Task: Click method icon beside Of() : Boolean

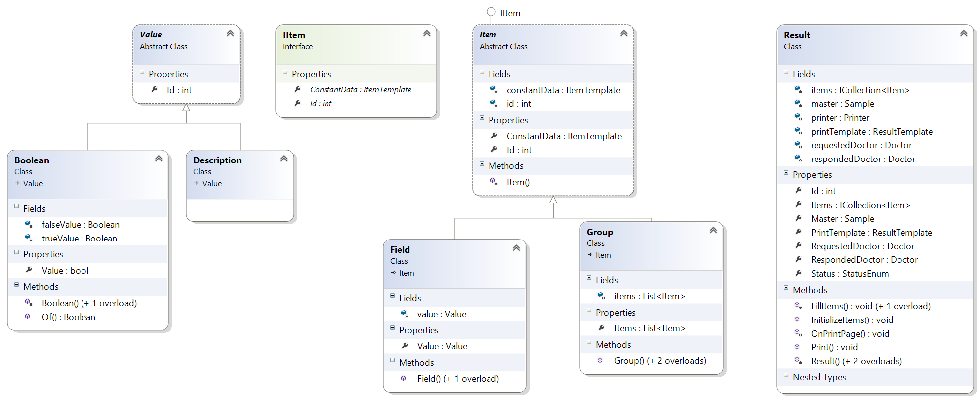Action: click(28, 316)
